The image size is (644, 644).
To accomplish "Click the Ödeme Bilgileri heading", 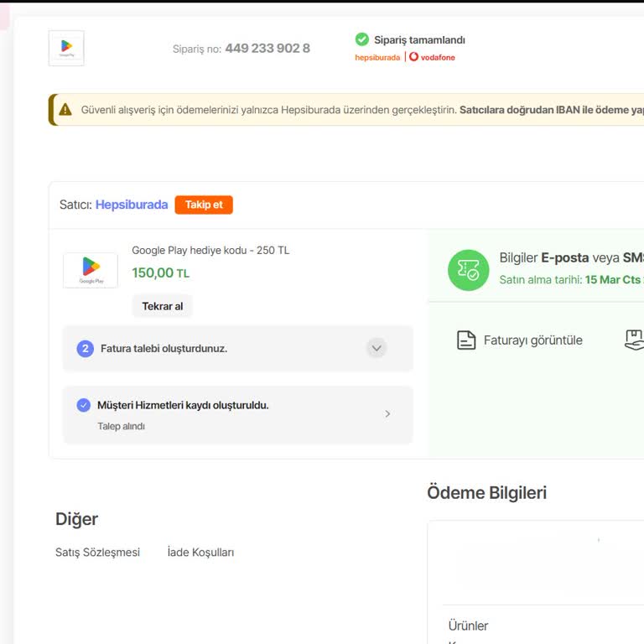I will (486, 492).
